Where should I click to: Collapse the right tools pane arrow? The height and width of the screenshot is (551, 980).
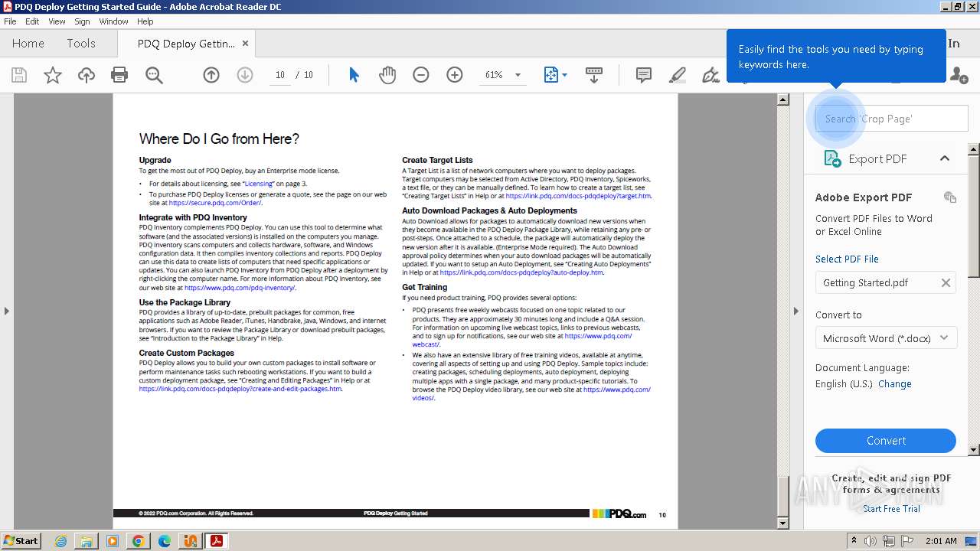795,311
